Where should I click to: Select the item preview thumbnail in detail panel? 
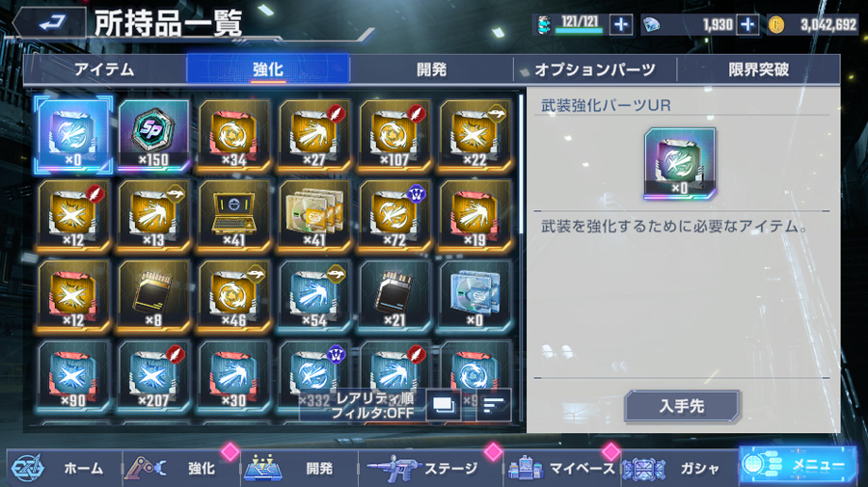(680, 163)
